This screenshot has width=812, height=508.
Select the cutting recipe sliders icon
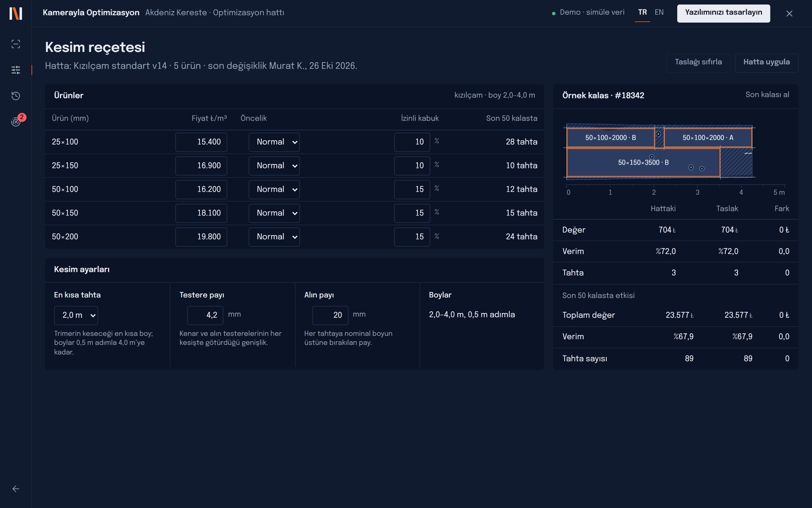(x=16, y=70)
